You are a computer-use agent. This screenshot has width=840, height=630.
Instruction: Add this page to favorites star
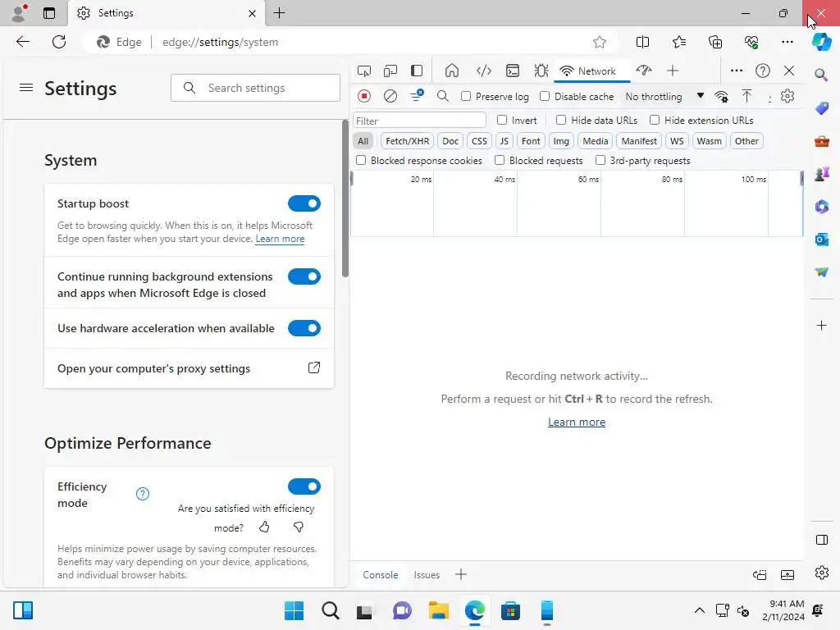click(600, 42)
